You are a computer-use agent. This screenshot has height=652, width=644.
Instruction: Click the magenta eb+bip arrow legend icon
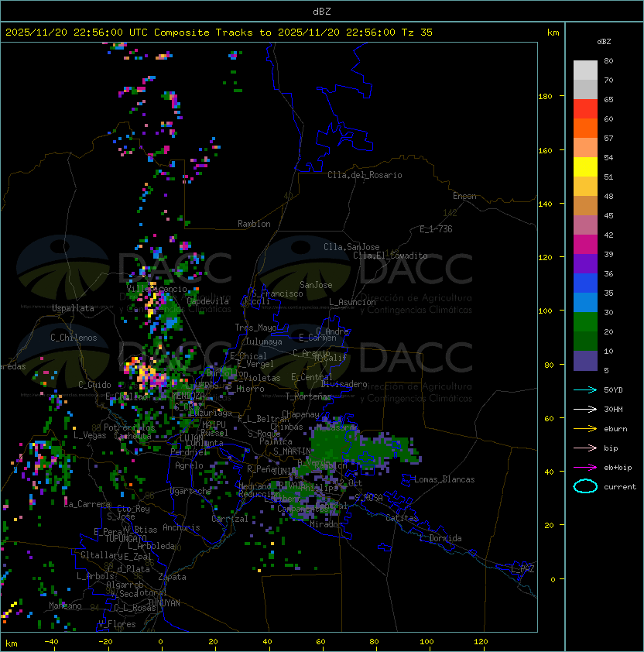pos(585,468)
